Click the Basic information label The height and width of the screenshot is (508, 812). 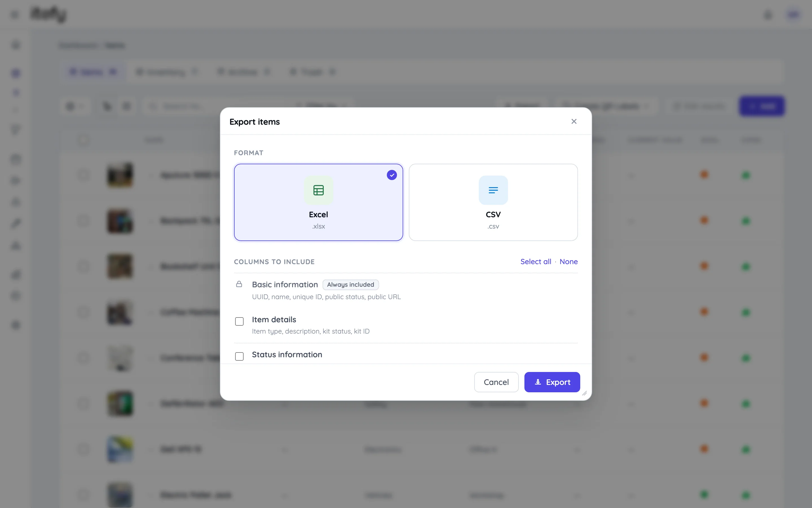285,284
